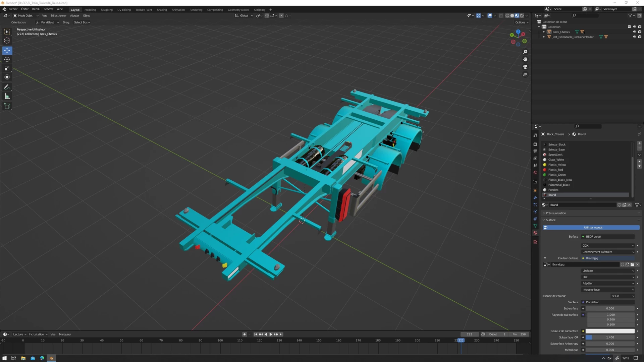The width and height of the screenshot is (644, 362).
Task: Toggle orthographic grid view icon
Action: (525, 75)
